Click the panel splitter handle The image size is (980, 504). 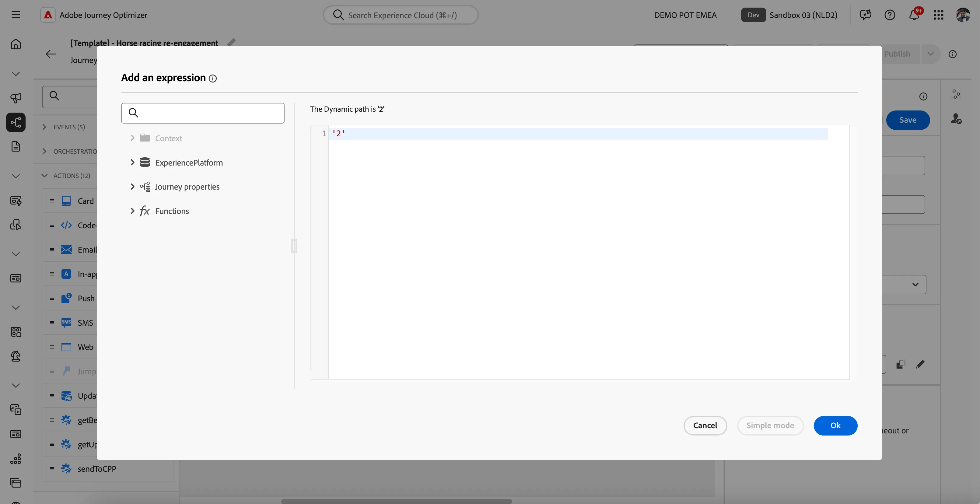[294, 246]
